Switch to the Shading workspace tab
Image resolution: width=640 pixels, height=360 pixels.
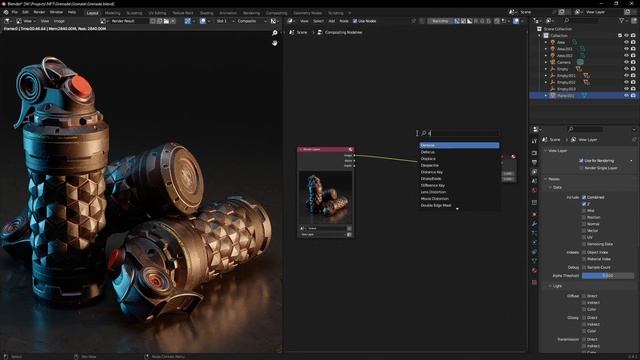coord(206,13)
